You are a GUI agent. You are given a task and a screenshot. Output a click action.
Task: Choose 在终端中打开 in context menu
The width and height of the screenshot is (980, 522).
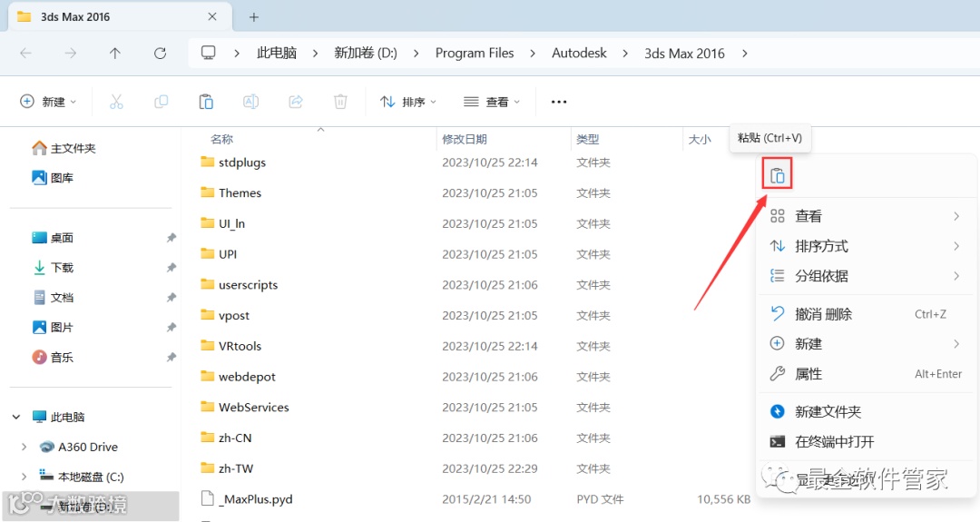tap(866, 441)
